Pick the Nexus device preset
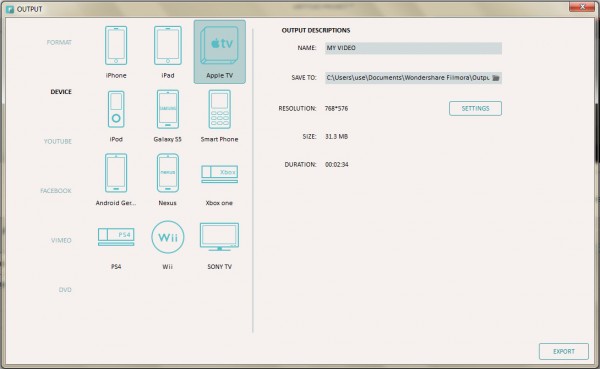This screenshot has height=369, width=600. (168, 179)
